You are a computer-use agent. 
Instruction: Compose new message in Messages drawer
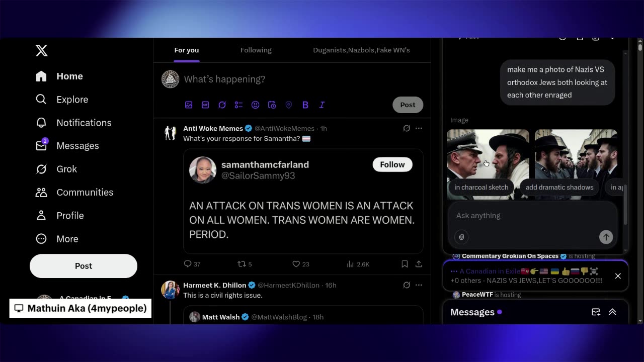pyautogui.click(x=596, y=312)
